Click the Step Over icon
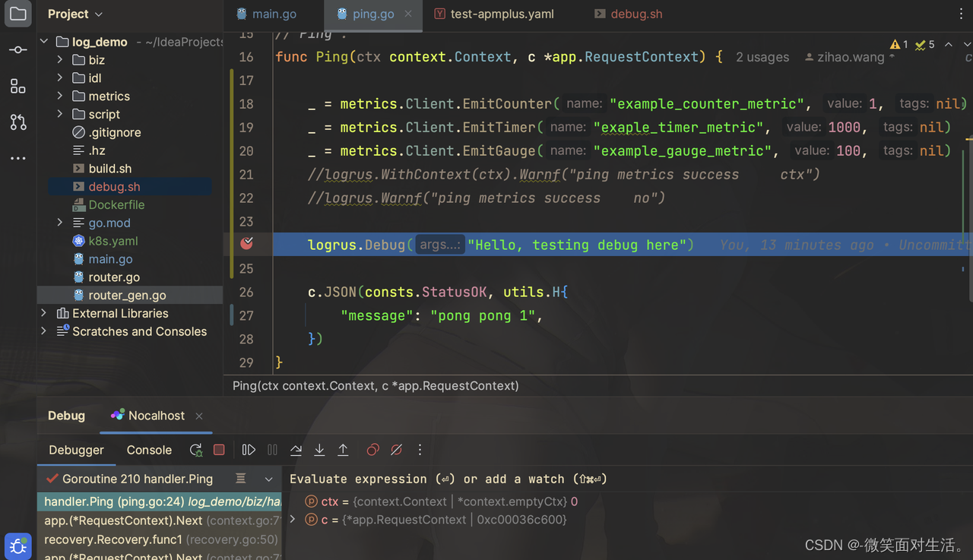 tap(296, 450)
